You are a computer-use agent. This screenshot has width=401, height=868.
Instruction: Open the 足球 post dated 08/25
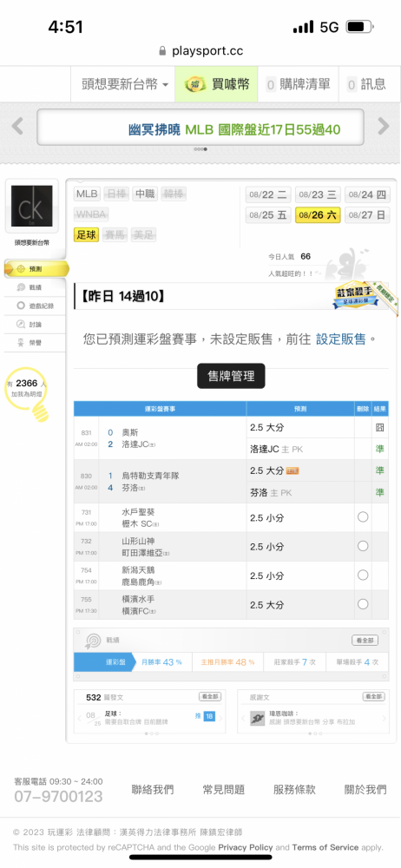pyautogui.click(x=136, y=718)
